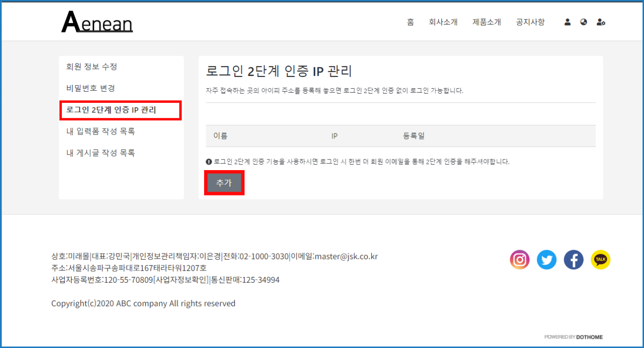
Task: Click the Powered by DOTHOME link
Action: coord(573,337)
